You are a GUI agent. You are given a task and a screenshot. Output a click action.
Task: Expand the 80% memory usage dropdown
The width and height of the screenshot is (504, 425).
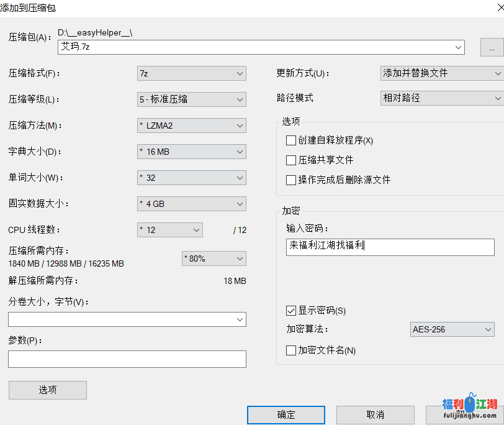214,258
